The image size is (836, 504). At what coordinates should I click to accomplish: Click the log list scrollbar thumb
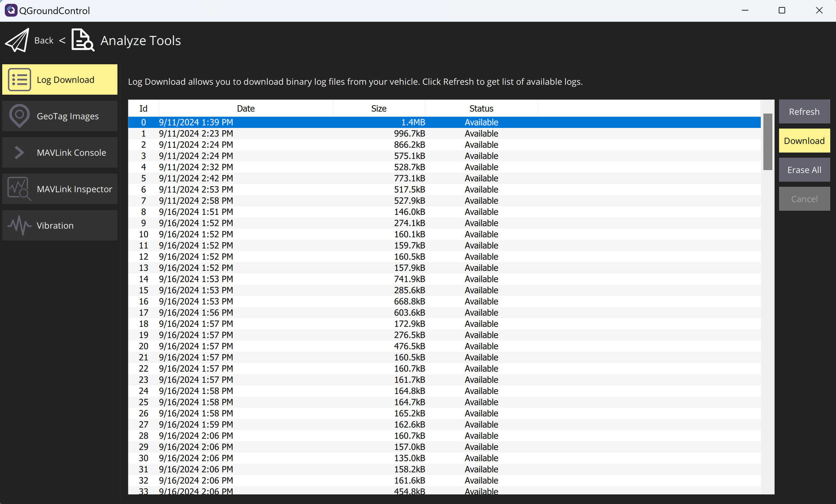pos(768,142)
